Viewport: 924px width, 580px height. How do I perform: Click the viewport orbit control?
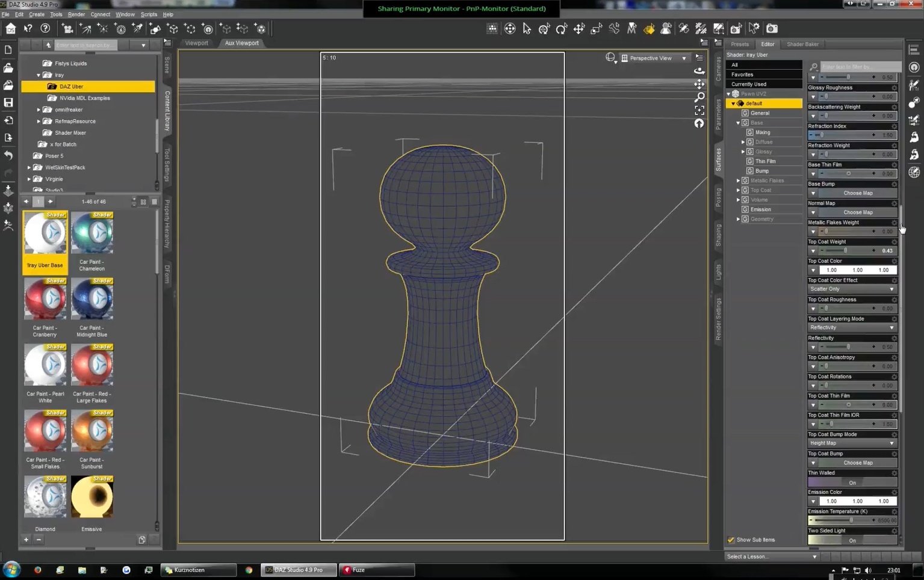tap(699, 70)
